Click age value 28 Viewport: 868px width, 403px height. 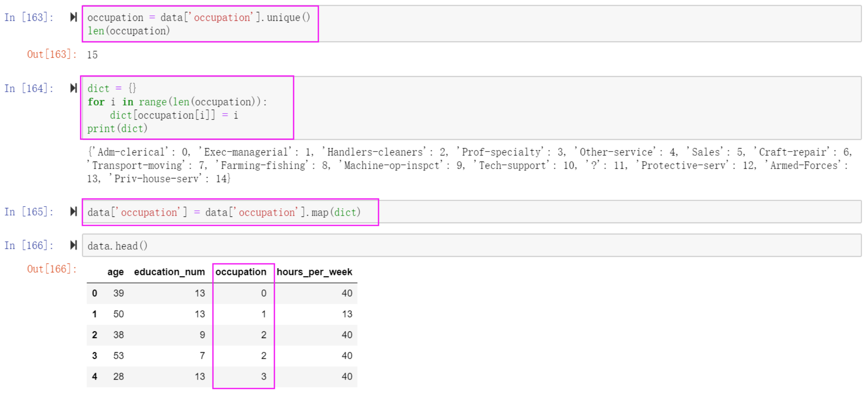119,377
